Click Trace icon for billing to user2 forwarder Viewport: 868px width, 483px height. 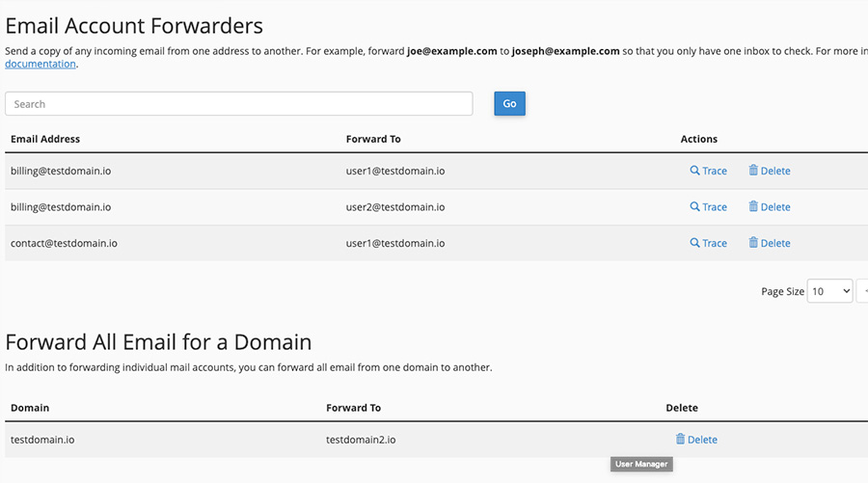(x=694, y=207)
